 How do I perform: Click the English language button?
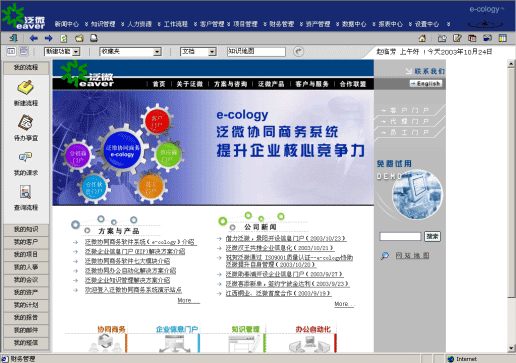pos(426,83)
